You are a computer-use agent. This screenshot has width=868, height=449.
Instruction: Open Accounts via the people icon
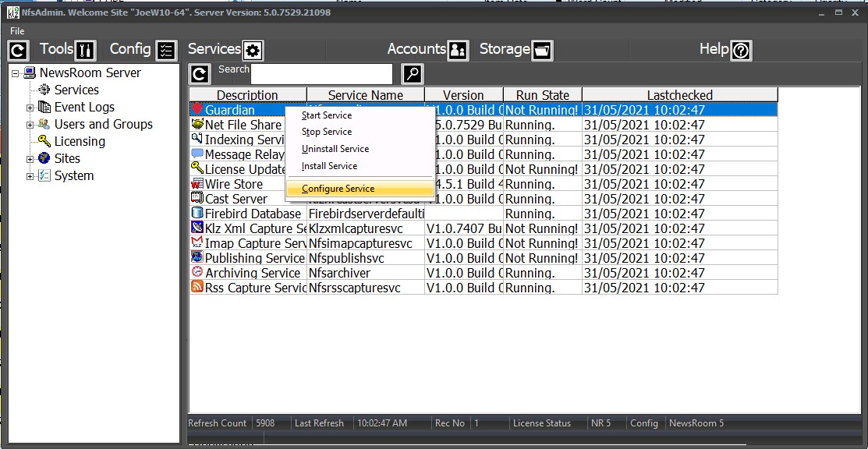point(458,51)
